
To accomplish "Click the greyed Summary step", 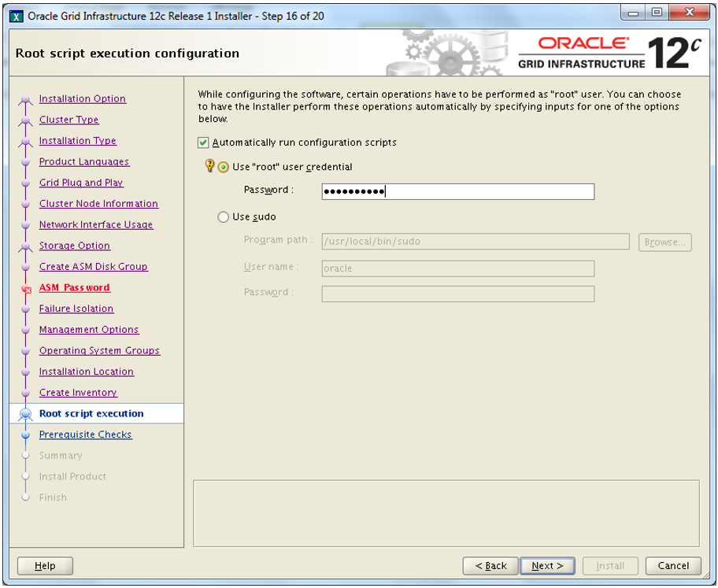I will [61, 456].
